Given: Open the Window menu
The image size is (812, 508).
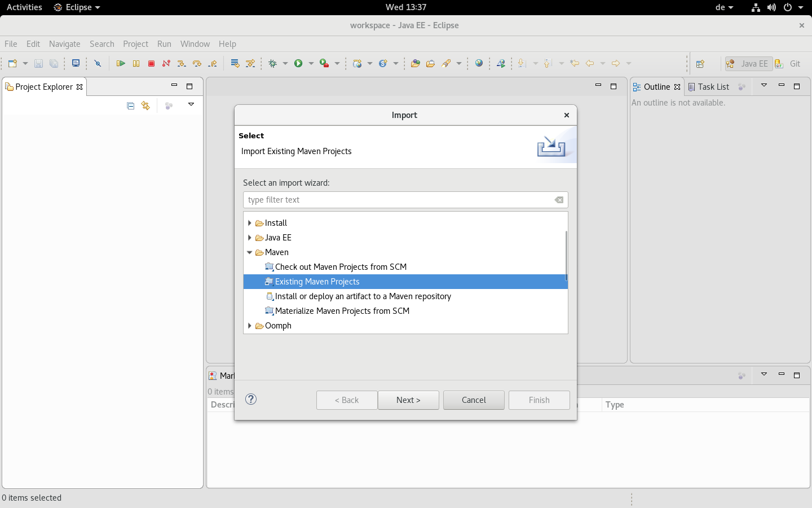Looking at the screenshot, I should [195, 43].
